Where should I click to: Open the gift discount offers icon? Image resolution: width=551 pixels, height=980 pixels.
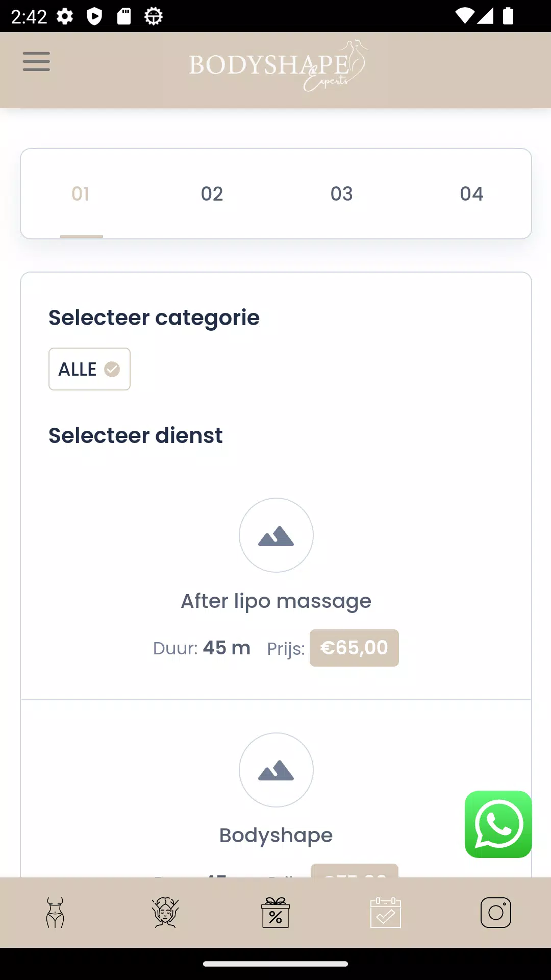[275, 913]
